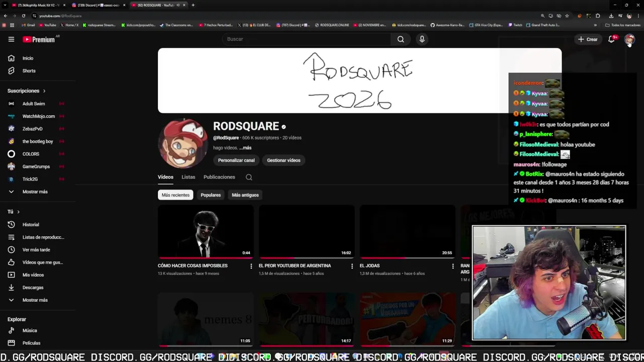Bookmark this page with the star icon
Screen dimensions: 644x362
click(567, 16)
